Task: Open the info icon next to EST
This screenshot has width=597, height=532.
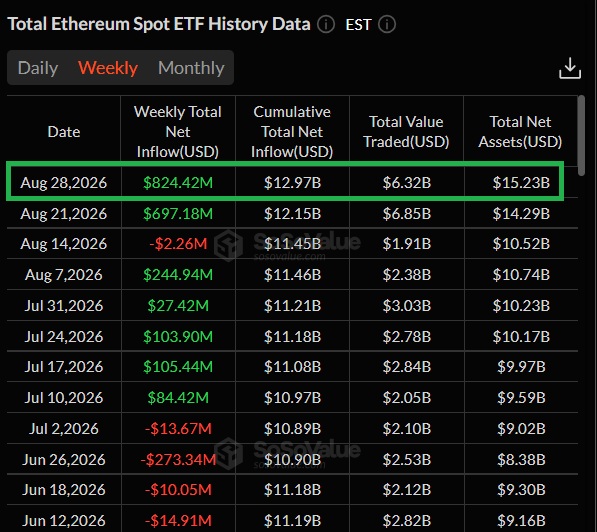Action: pyautogui.click(x=387, y=24)
